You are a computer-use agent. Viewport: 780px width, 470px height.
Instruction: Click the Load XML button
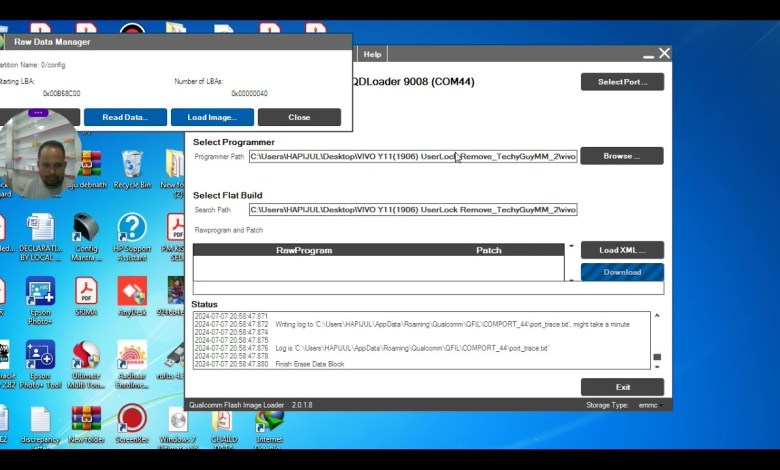[x=622, y=250]
